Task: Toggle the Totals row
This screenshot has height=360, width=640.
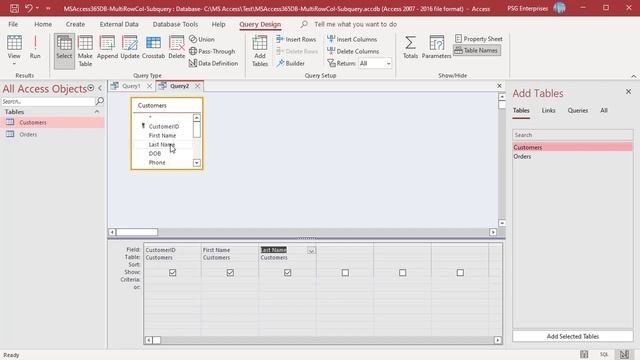Action: pyautogui.click(x=410, y=47)
